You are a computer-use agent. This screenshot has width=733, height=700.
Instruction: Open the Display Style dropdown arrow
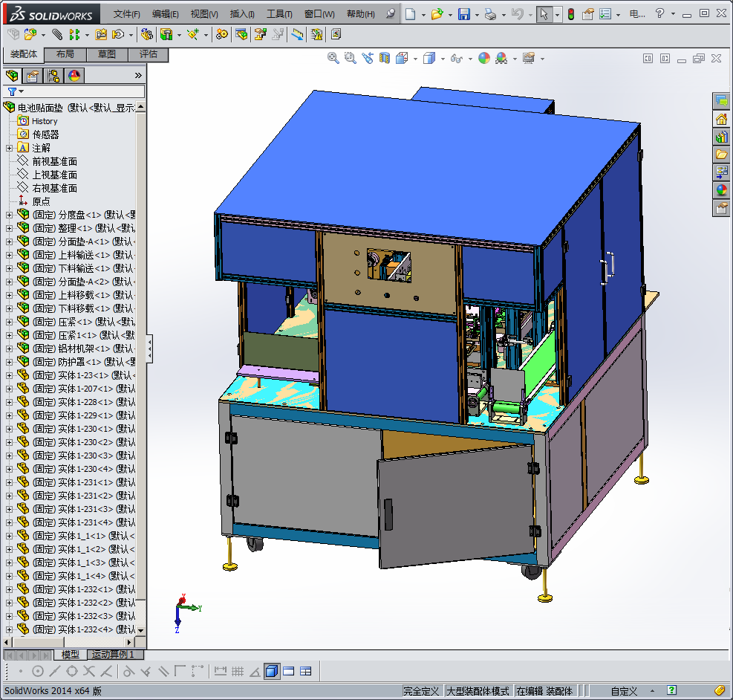443,59
